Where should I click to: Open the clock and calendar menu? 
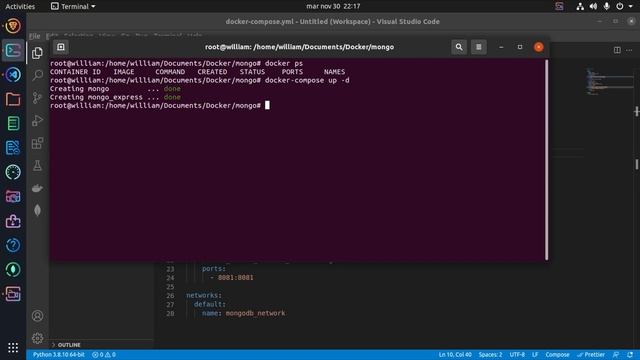click(x=333, y=7)
